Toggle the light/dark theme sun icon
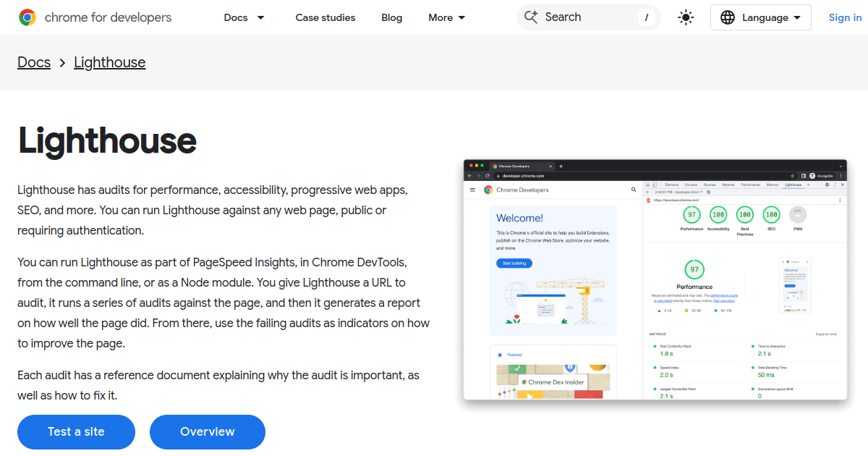 (686, 17)
